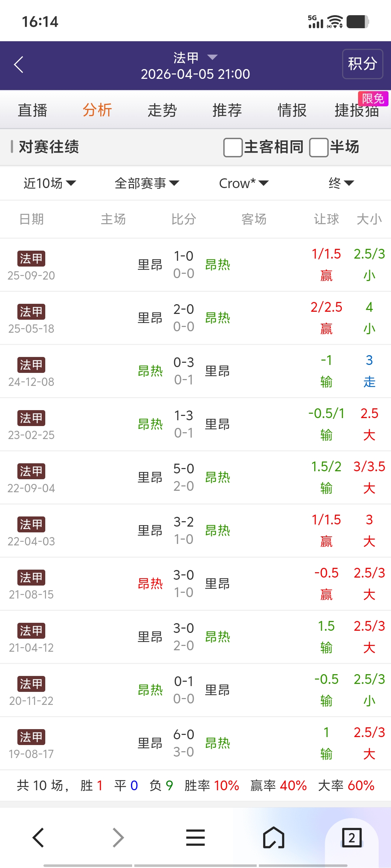Tap the browser back navigation arrow
The image size is (391, 868).
pos(38,838)
